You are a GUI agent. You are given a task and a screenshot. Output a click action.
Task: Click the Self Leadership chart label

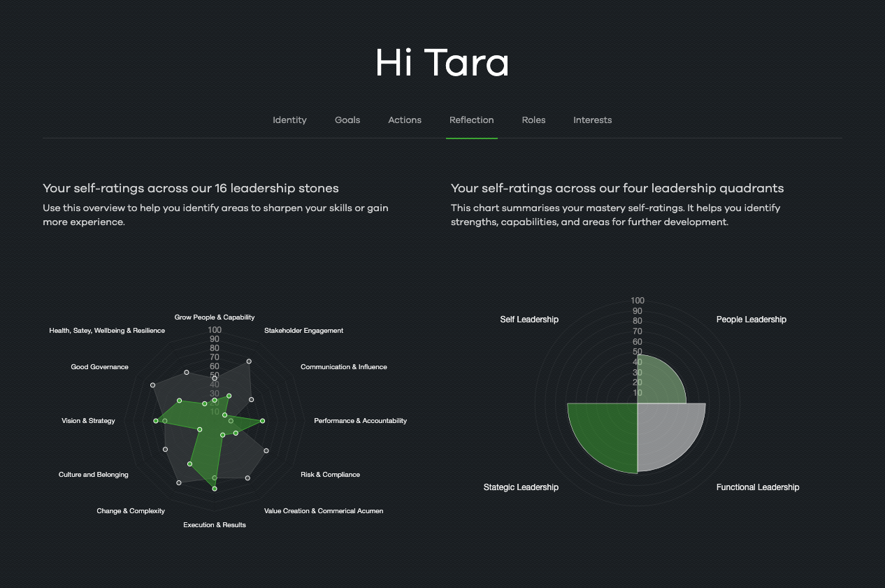coord(529,320)
